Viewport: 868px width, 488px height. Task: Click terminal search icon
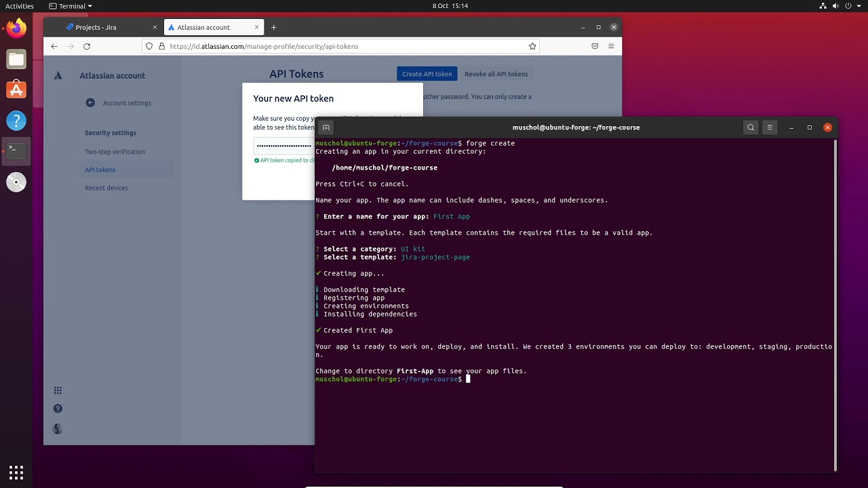tap(751, 127)
